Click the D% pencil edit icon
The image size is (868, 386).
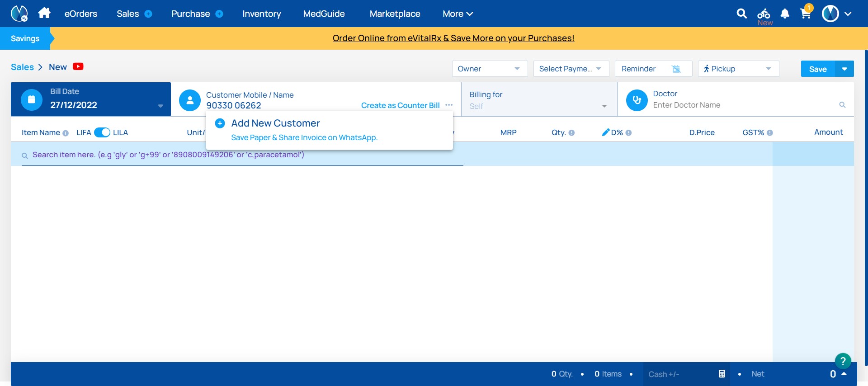click(x=606, y=132)
